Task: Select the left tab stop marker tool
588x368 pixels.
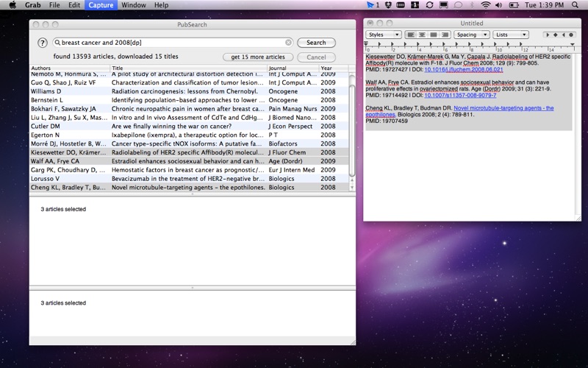Action: tap(548, 35)
